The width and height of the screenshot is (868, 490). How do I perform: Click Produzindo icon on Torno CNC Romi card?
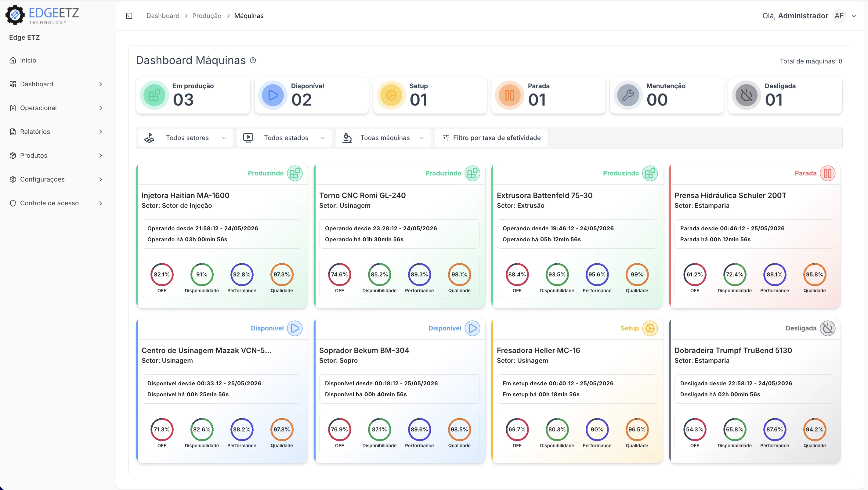472,173
